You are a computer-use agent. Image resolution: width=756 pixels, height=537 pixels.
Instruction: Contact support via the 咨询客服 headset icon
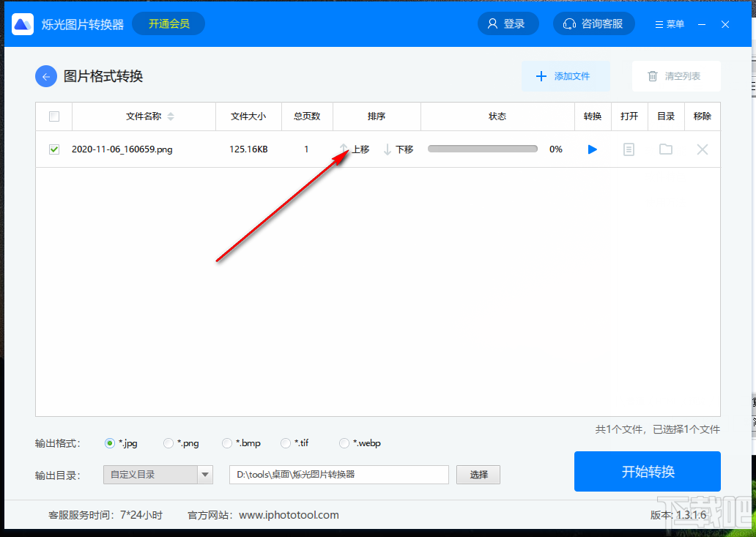point(593,23)
